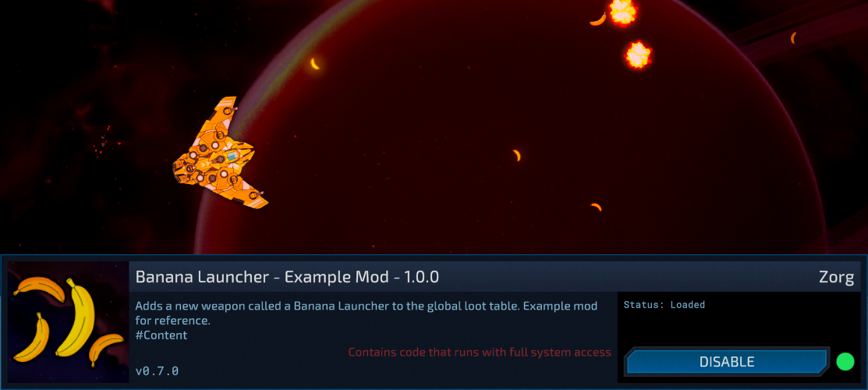Click the red debris particles behind the ship
The image size is (868, 390).
coord(104,141)
